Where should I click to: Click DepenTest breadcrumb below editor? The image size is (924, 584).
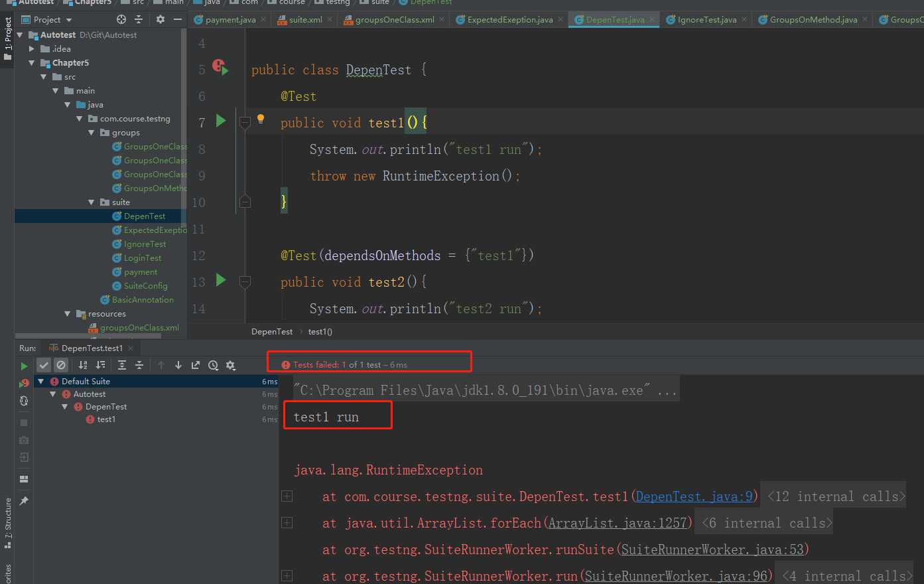tap(272, 331)
